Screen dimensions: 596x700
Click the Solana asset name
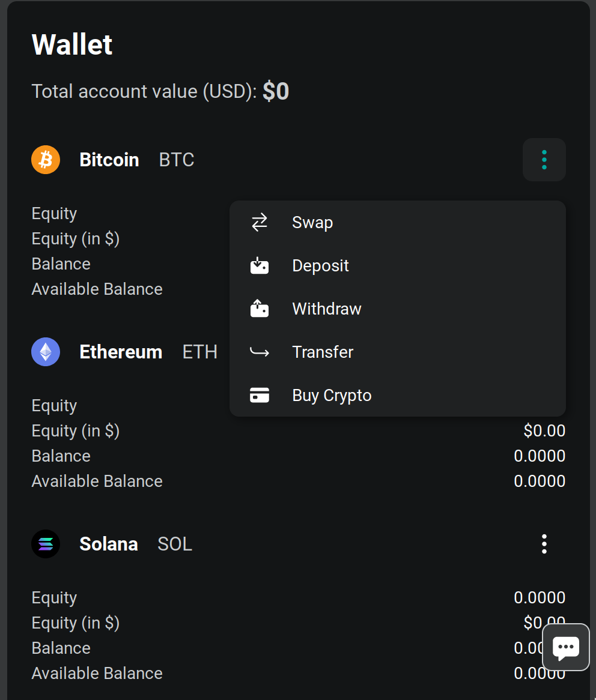(x=109, y=544)
